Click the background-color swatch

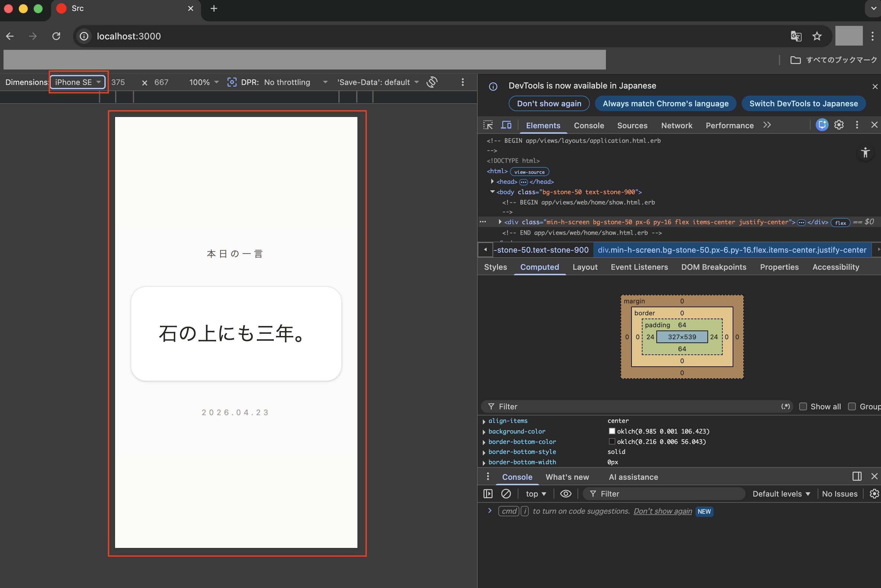612,431
